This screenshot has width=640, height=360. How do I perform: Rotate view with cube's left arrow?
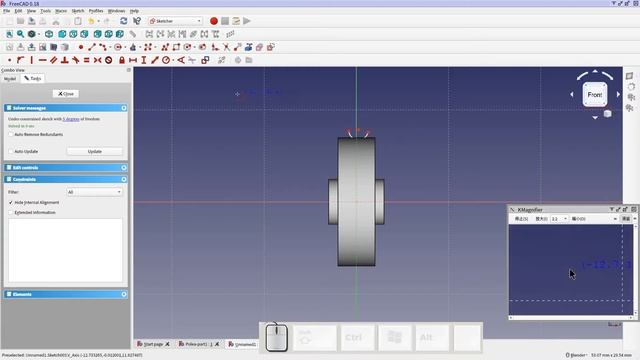coord(571,94)
